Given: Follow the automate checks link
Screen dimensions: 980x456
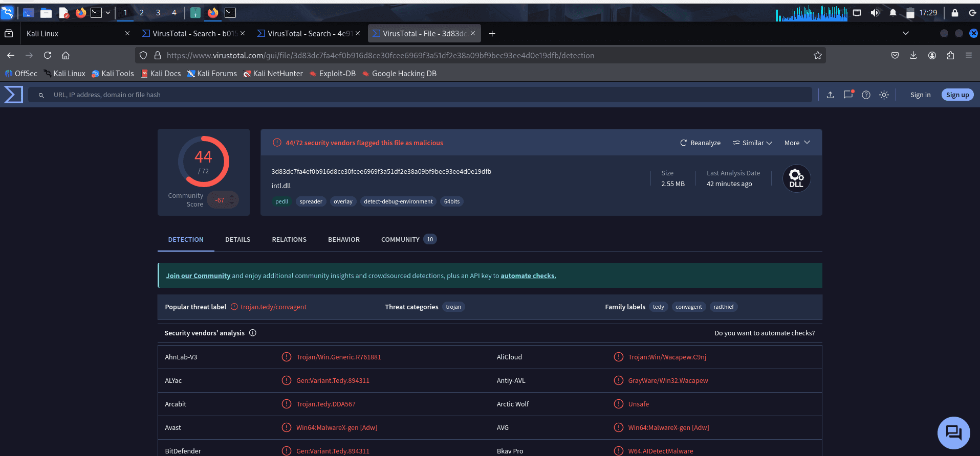Looking at the screenshot, I should click(528, 276).
